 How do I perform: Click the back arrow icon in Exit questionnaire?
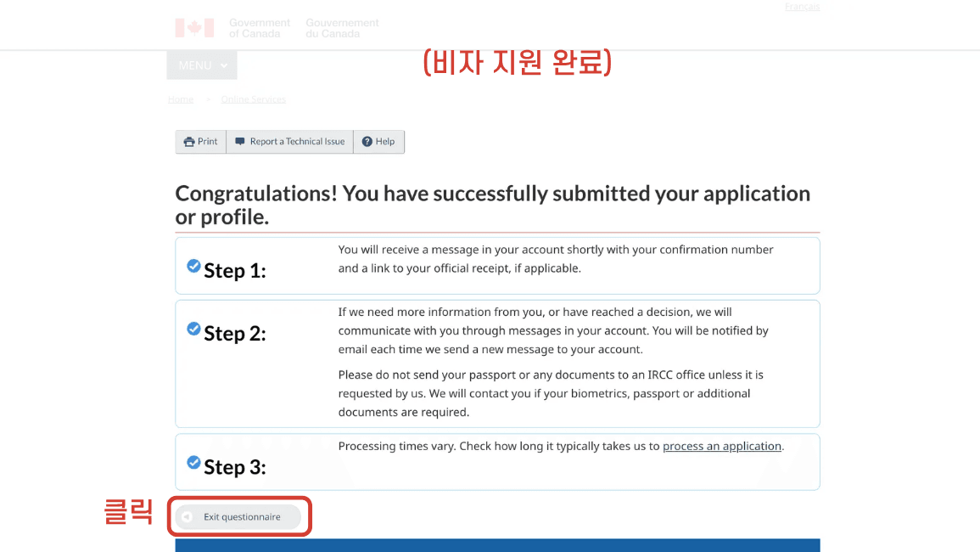click(188, 517)
